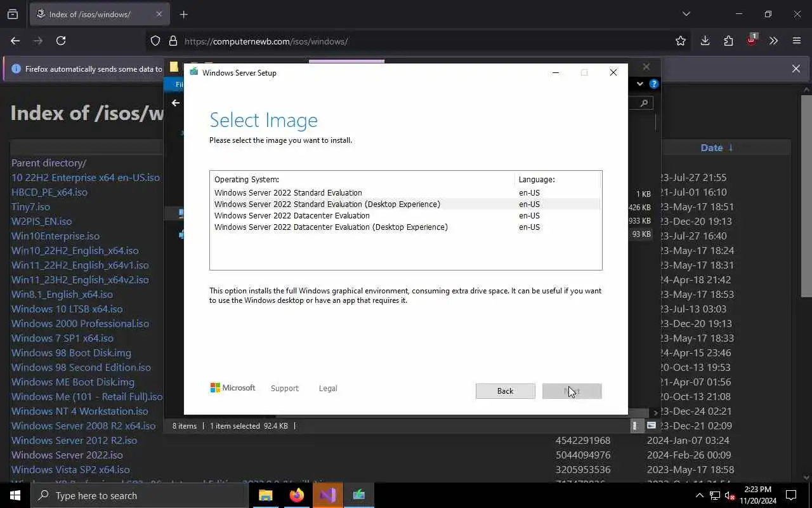Open Visual Studio from the taskbar
This screenshot has width=812, height=508.
[328, 495]
